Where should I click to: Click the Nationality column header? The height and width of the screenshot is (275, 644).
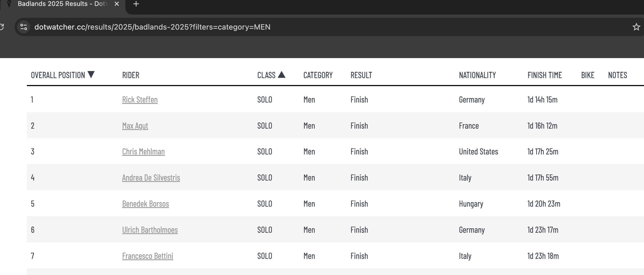pyautogui.click(x=477, y=75)
